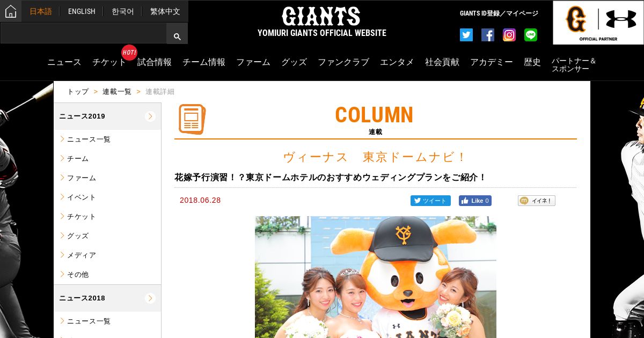
Task: Click the search magnifier button
Action: 177,36
